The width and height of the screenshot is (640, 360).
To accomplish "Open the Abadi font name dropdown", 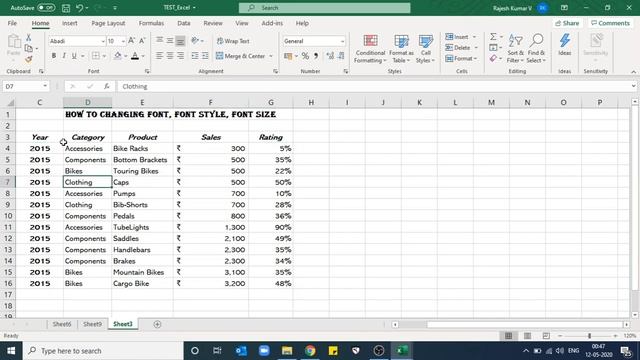I will tap(103, 41).
